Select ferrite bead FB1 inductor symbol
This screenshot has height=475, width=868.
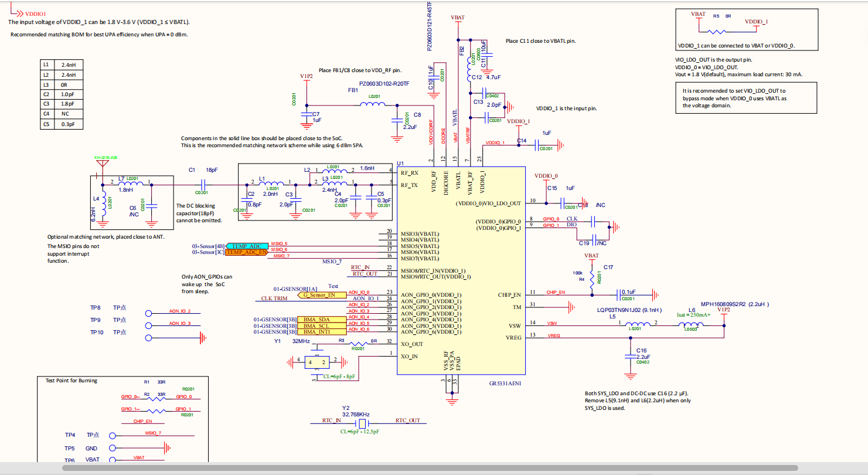pyautogui.click(x=372, y=105)
